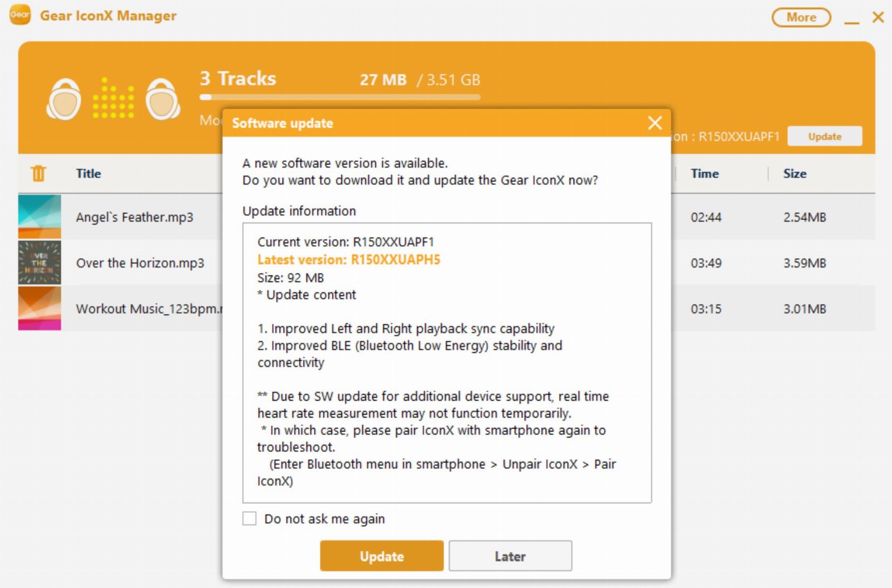Click the 2.54MB size value
Image resolution: width=892 pixels, height=588 pixels.
(804, 217)
